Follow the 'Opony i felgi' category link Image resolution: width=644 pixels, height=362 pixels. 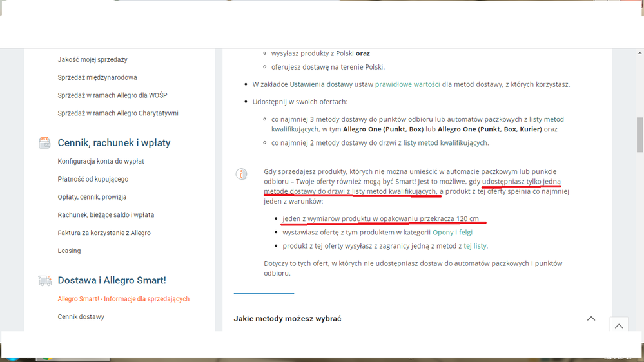[457, 232]
